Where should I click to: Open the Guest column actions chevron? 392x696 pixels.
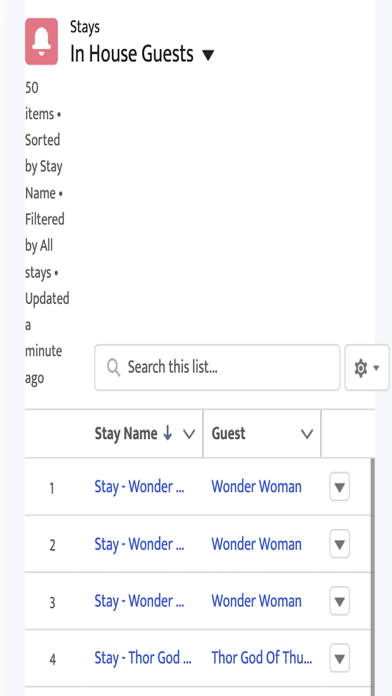(x=307, y=434)
